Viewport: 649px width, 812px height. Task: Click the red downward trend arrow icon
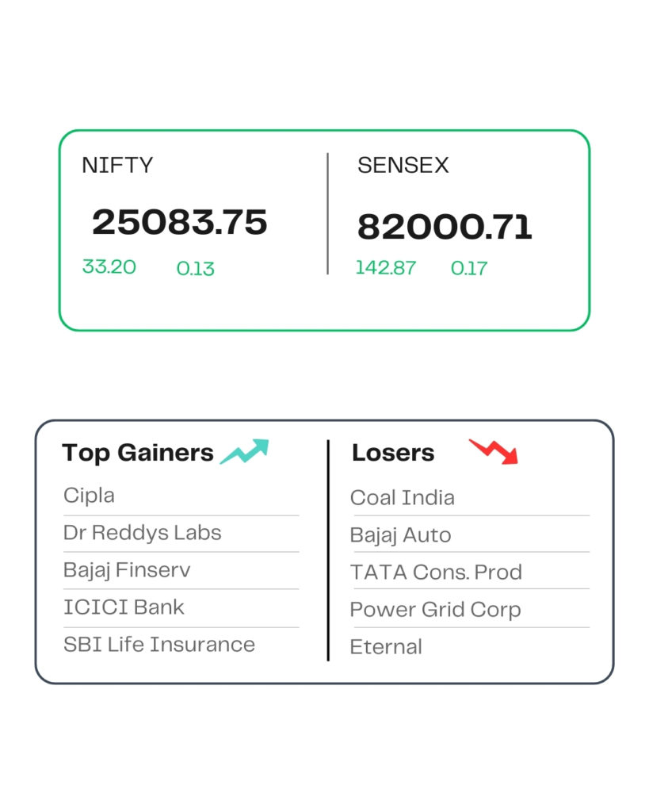[494, 451]
